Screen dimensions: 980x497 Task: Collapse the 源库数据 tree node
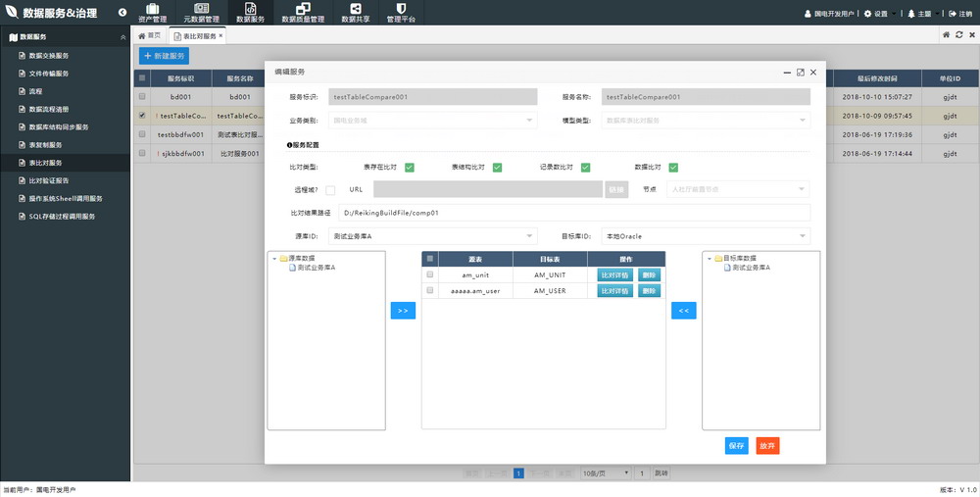click(273, 259)
